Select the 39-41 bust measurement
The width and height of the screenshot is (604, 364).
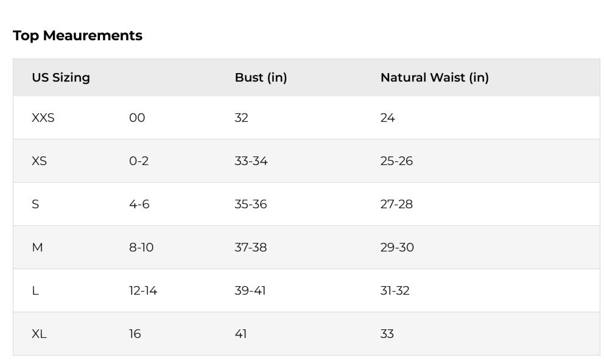[x=250, y=291]
